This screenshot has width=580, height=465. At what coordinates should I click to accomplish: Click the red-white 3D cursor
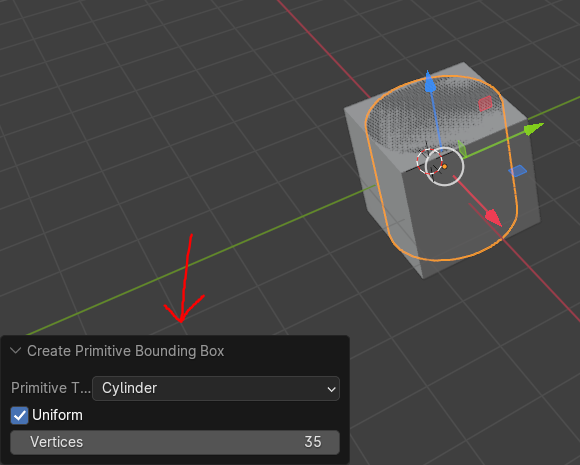(429, 162)
